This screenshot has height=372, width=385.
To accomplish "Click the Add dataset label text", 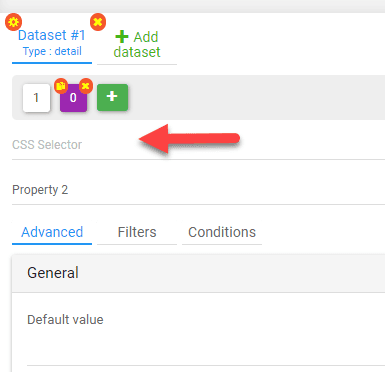I will pyautogui.click(x=137, y=45).
